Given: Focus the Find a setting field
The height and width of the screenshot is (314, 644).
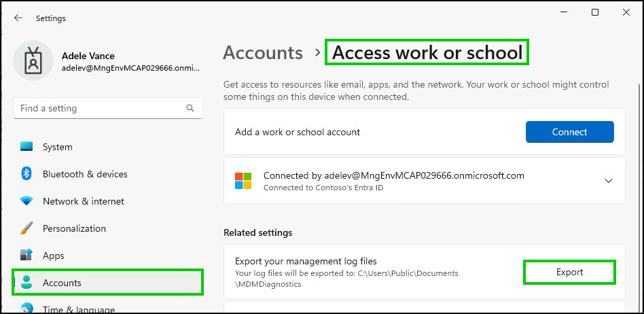Looking at the screenshot, I should 108,108.
